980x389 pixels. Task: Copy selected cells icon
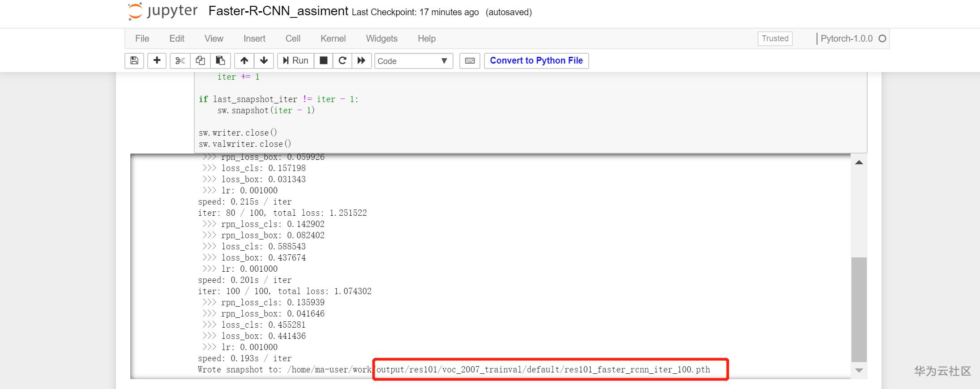[x=200, y=60]
